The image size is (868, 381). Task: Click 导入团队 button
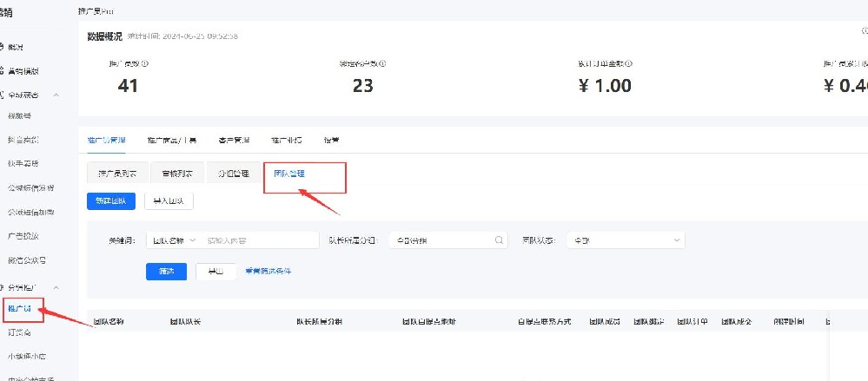click(169, 201)
